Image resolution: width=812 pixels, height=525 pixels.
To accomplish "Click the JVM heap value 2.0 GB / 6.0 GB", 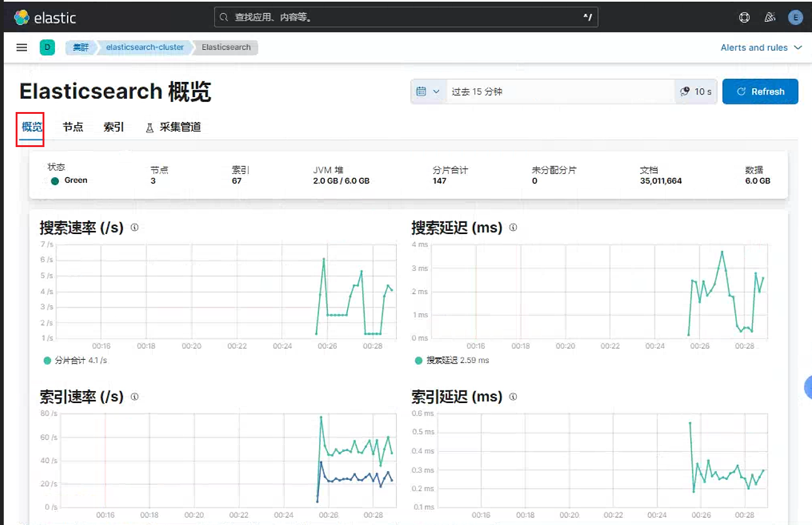I will coord(341,181).
